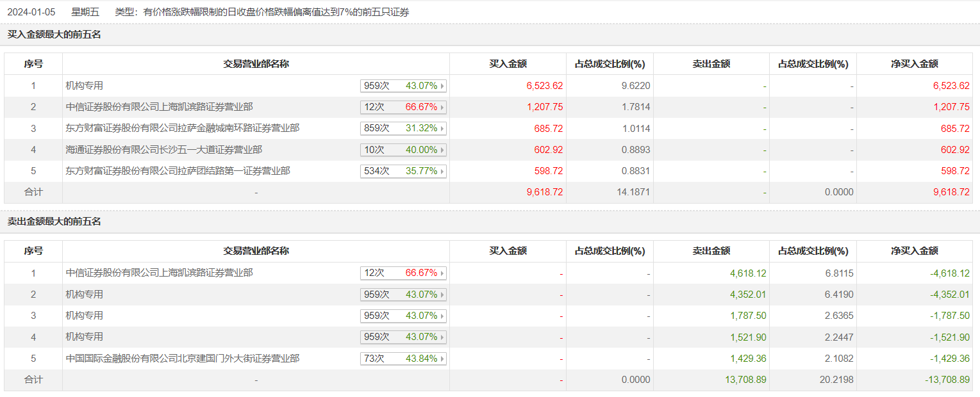Open 东方财富证券拉萨团结路第一证券营业部 link

coord(178,172)
